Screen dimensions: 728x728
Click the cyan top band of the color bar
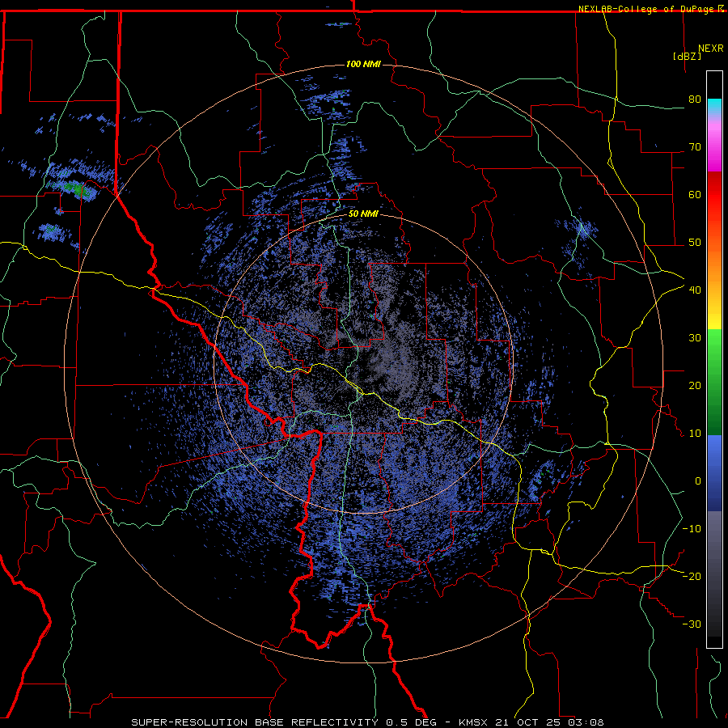click(714, 107)
